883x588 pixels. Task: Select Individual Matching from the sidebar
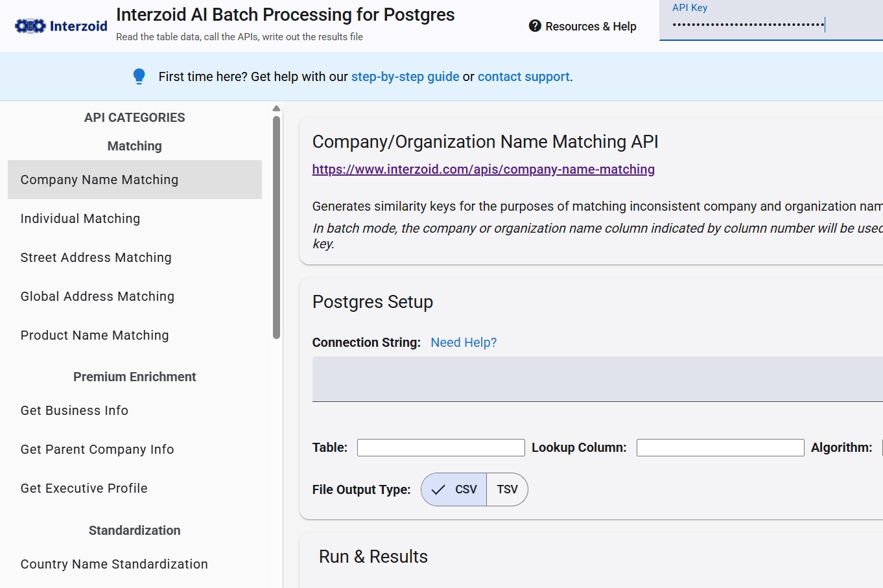[x=80, y=218]
